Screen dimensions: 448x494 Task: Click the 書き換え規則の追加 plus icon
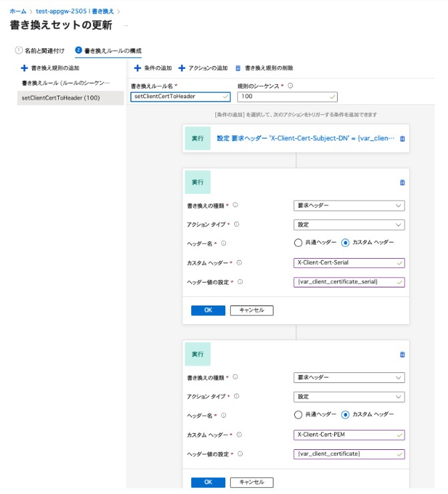tap(25, 68)
